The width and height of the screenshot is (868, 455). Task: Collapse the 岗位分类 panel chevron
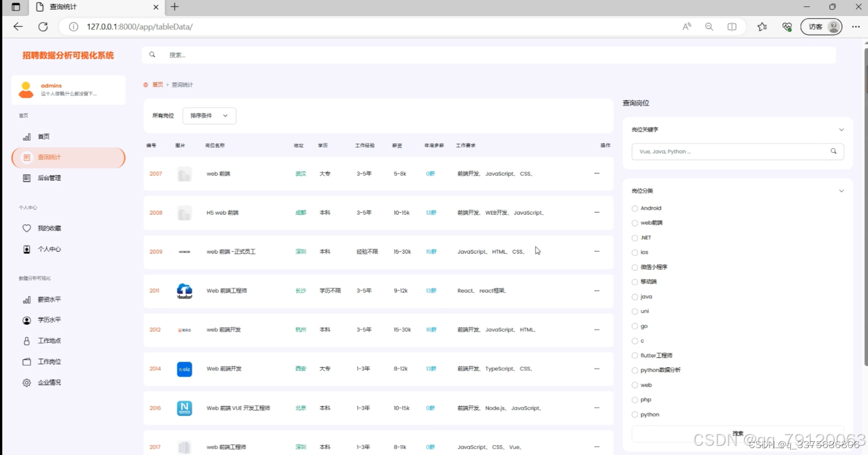(842, 191)
